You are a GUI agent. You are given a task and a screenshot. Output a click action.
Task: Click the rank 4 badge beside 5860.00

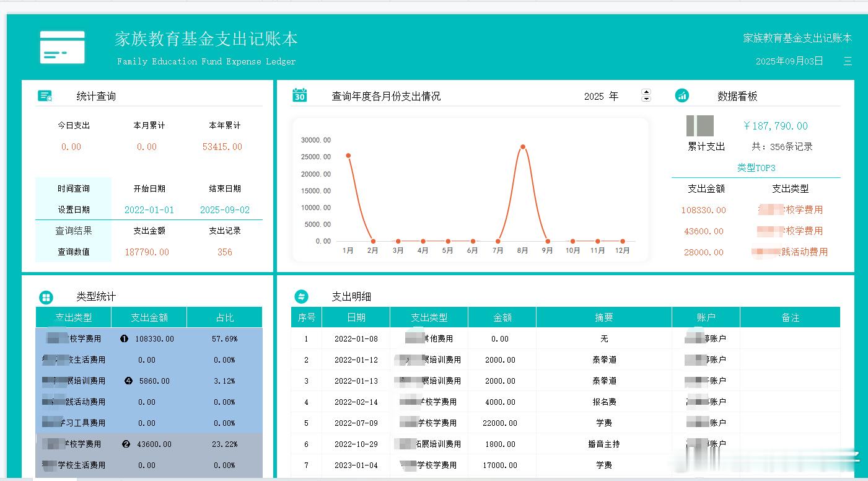coord(128,381)
